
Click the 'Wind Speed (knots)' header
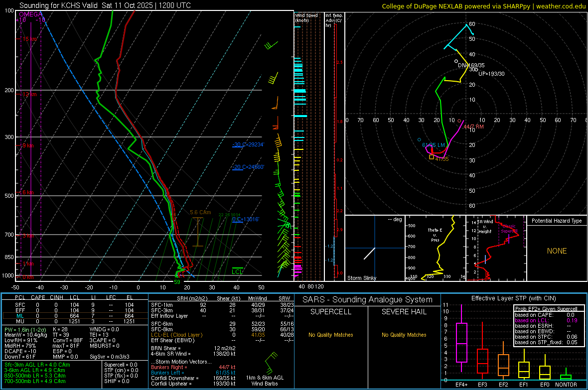pos(306,17)
